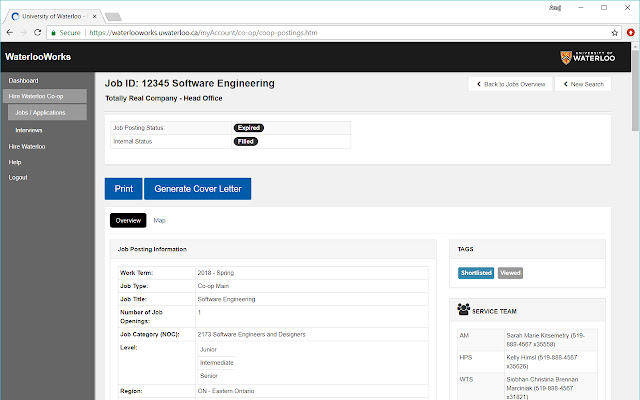Open a new browser tab
Screen dimensions: 640x400
click(x=113, y=15)
